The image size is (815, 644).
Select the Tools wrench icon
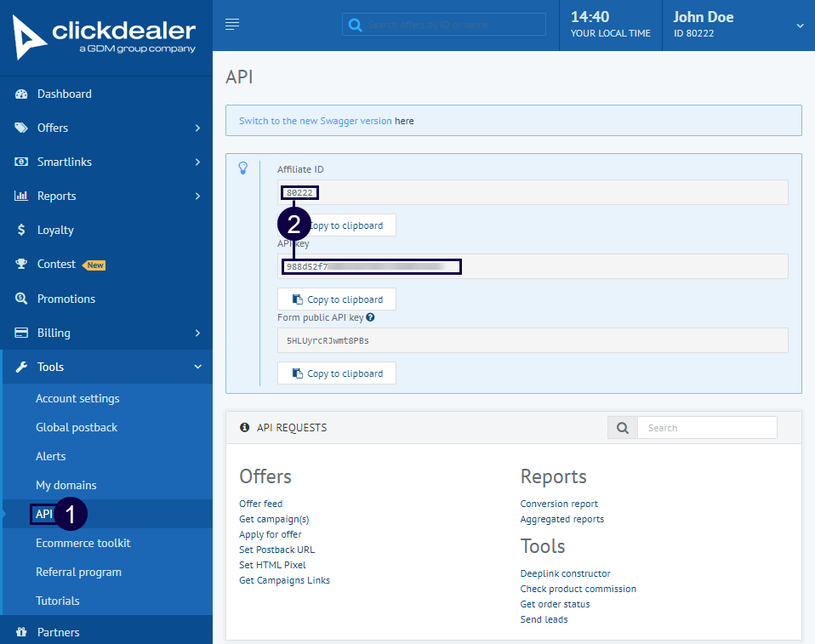20,367
